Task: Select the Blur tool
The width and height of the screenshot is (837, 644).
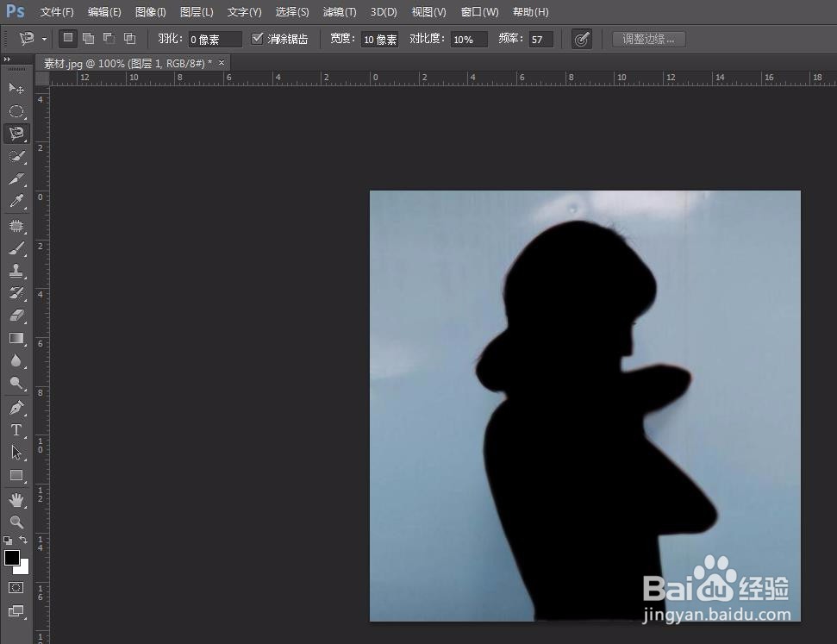Action: click(x=16, y=361)
